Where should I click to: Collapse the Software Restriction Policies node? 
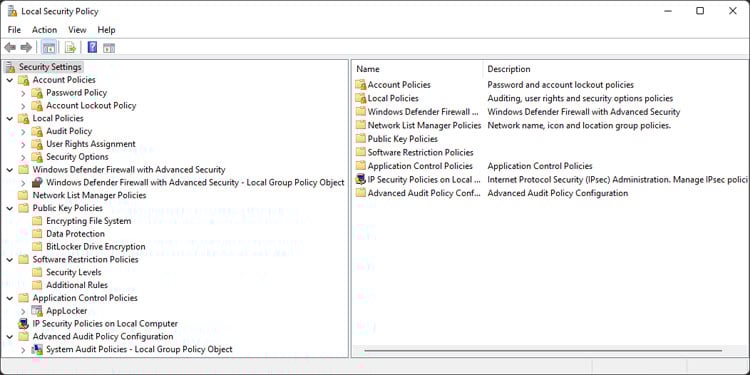pyautogui.click(x=10, y=259)
